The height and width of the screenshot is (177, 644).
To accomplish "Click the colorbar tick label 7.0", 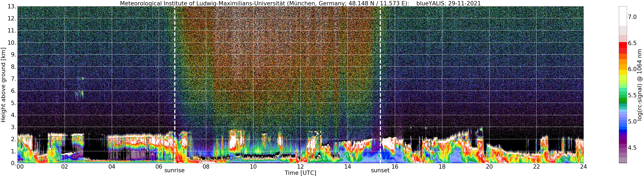I will pyautogui.click(x=632, y=17).
